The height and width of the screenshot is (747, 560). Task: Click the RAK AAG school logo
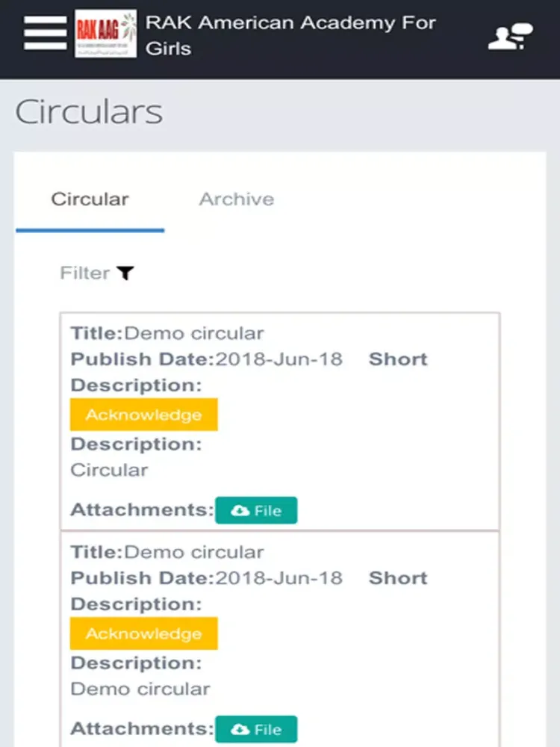click(106, 34)
